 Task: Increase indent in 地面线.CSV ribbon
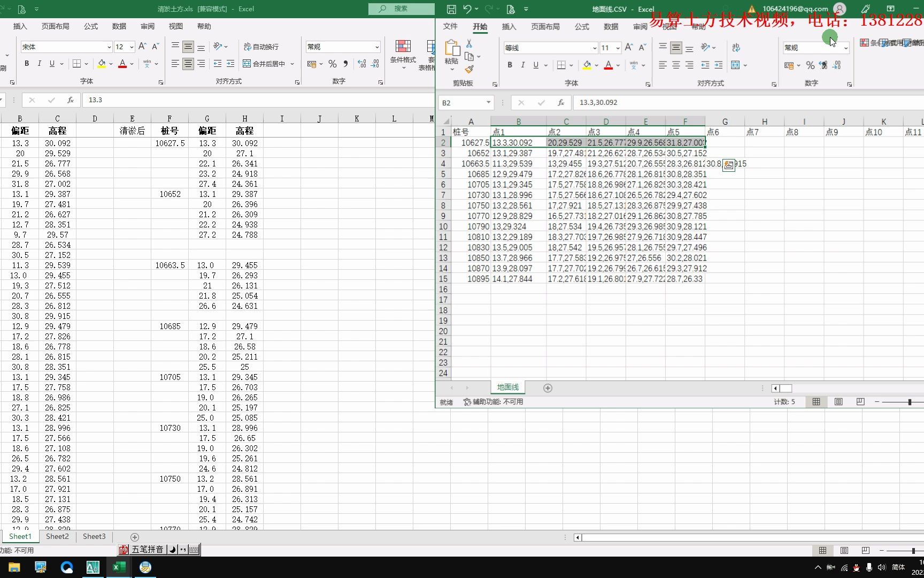point(718,65)
